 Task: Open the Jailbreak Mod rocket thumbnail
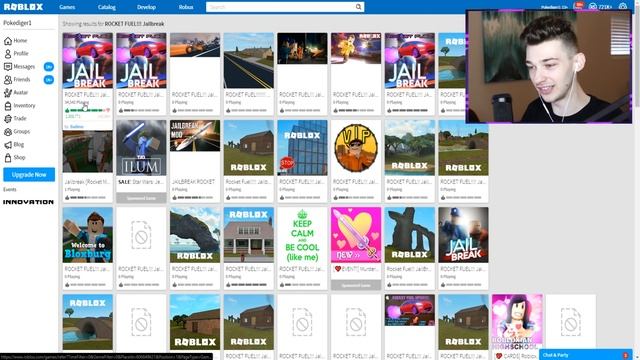pyautogui.click(x=195, y=136)
